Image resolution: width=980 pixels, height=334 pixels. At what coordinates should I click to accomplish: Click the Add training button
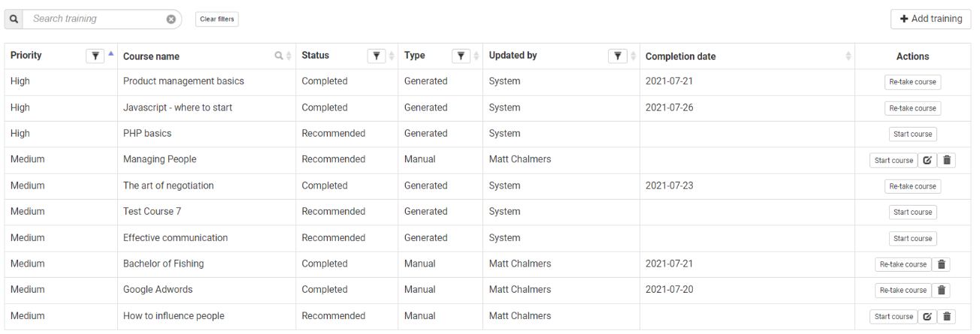[930, 19]
